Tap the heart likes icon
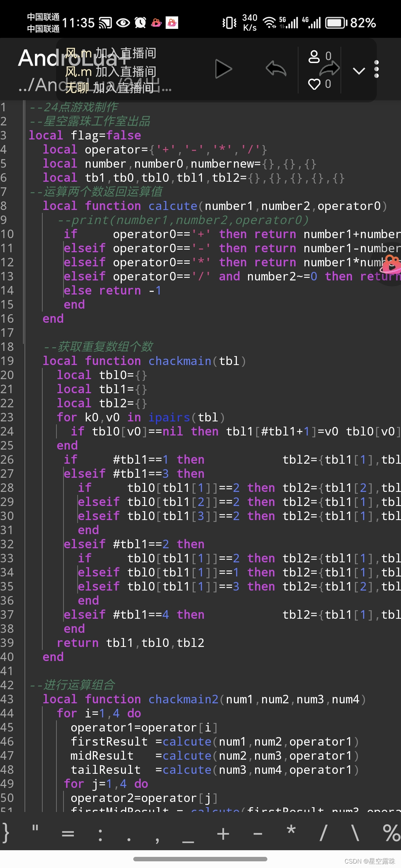 (x=314, y=84)
